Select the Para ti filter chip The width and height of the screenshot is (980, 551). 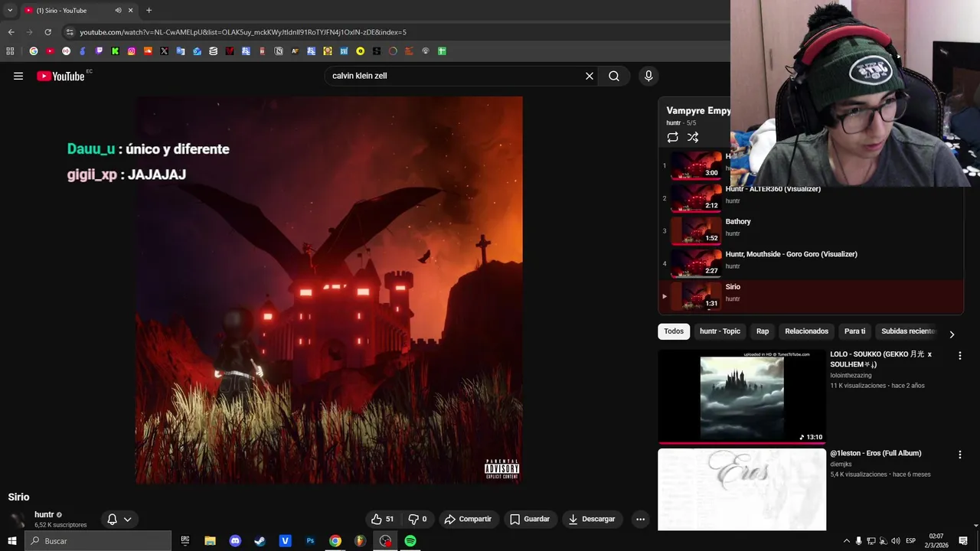pos(854,331)
